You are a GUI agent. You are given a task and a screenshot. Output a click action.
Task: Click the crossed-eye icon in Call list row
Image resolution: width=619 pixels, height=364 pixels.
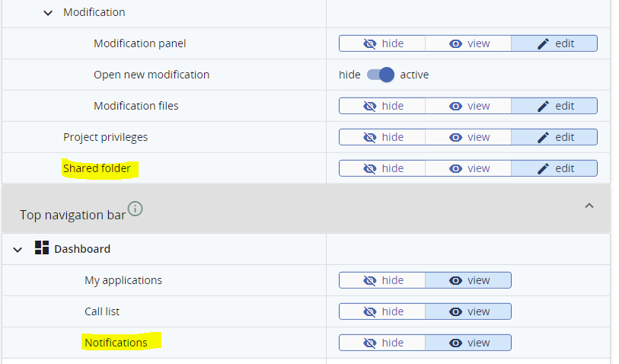(x=370, y=311)
